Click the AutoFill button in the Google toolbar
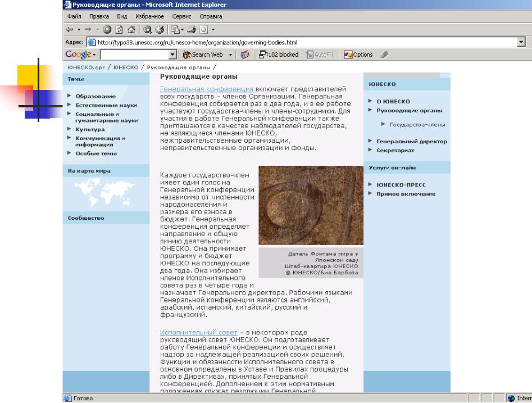532x403 pixels. click(320, 55)
